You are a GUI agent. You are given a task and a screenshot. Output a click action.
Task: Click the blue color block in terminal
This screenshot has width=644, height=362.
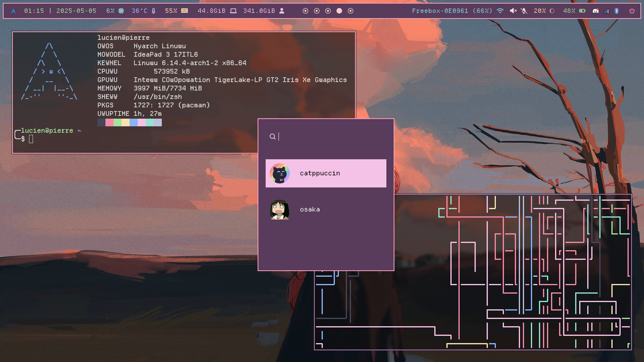[134, 122]
